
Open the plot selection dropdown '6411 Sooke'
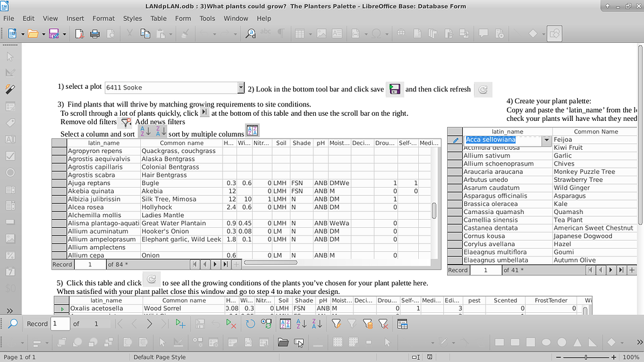241,88
